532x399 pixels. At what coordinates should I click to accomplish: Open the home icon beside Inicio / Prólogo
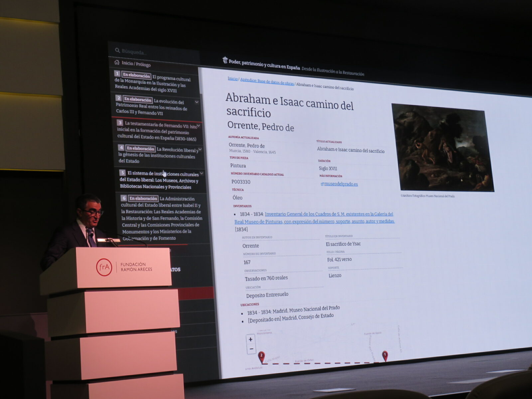click(x=117, y=62)
